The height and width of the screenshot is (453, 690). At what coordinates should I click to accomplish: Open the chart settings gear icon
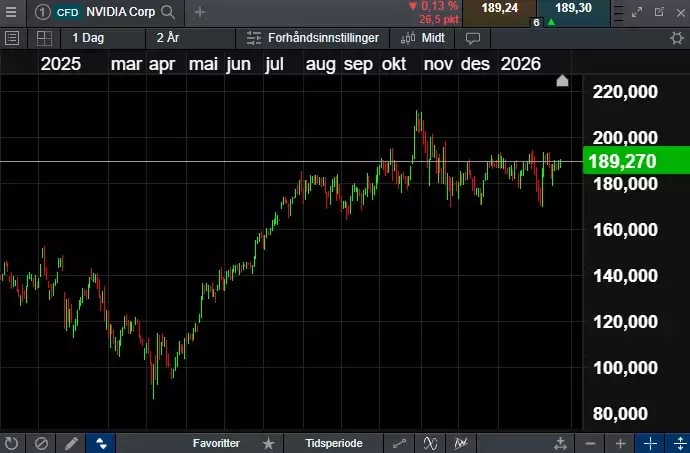(677, 38)
